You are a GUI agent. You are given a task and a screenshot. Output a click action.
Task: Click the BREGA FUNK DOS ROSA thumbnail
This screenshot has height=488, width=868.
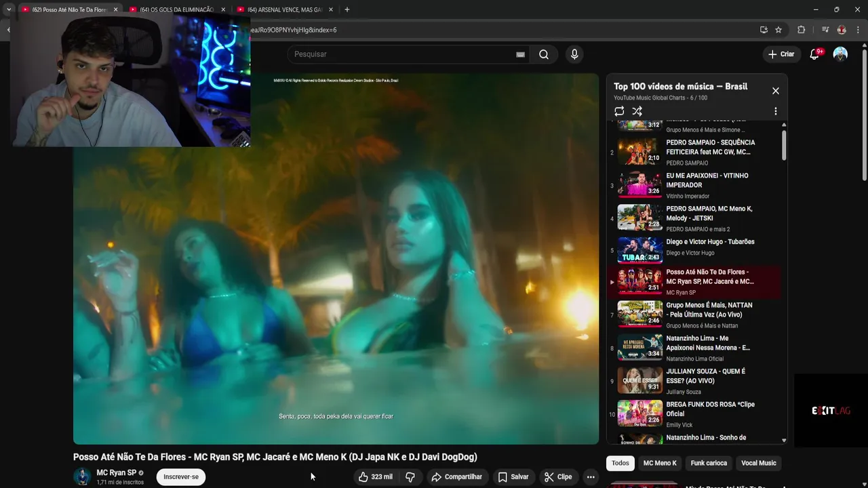click(x=639, y=413)
